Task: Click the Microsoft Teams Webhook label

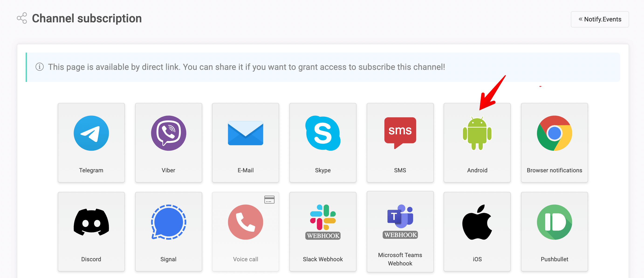Action: (400, 259)
